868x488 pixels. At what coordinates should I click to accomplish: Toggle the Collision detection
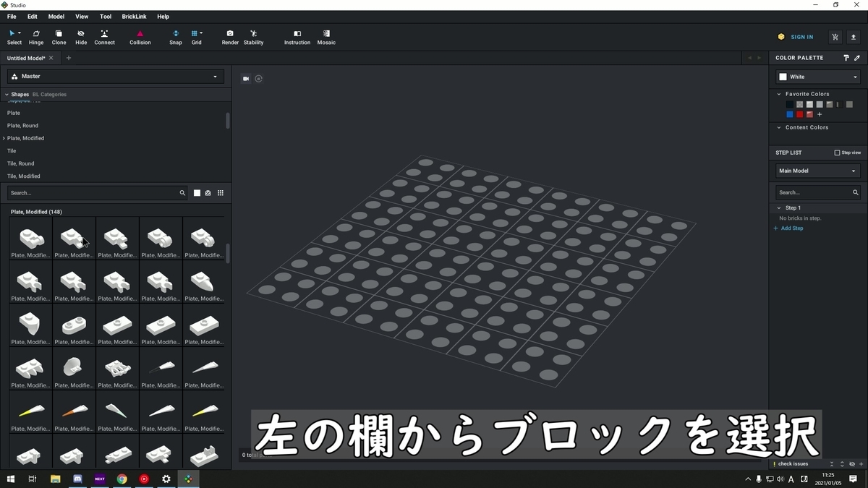(140, 37)
